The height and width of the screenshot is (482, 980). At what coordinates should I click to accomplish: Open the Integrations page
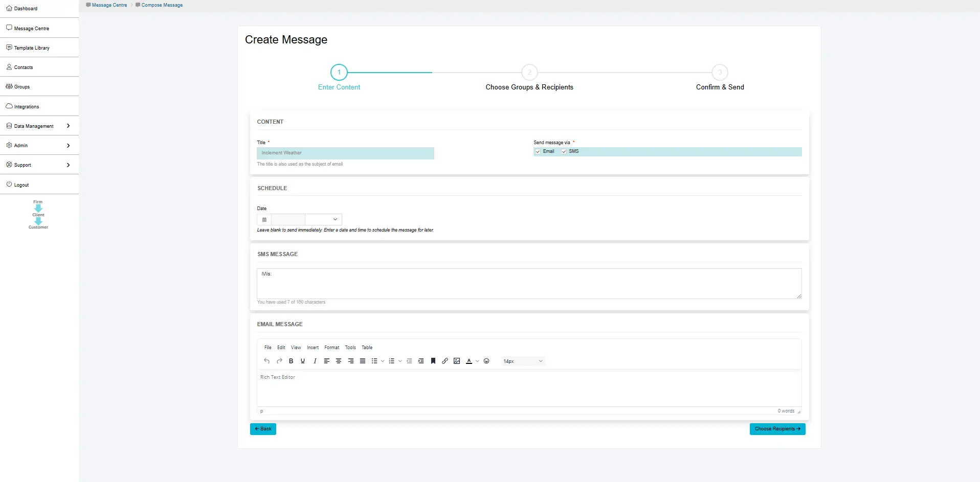[26, 106]
